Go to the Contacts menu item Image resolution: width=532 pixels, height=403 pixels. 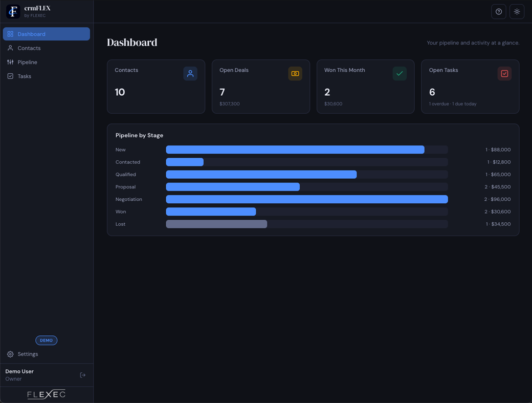point(47,48)
